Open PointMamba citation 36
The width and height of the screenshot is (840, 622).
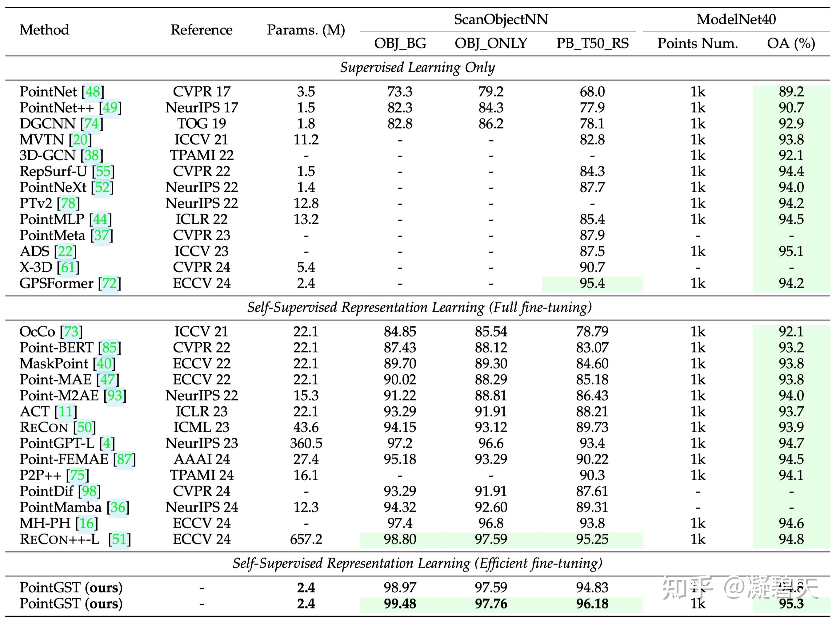pyautogui.click(x=118, y=508)
